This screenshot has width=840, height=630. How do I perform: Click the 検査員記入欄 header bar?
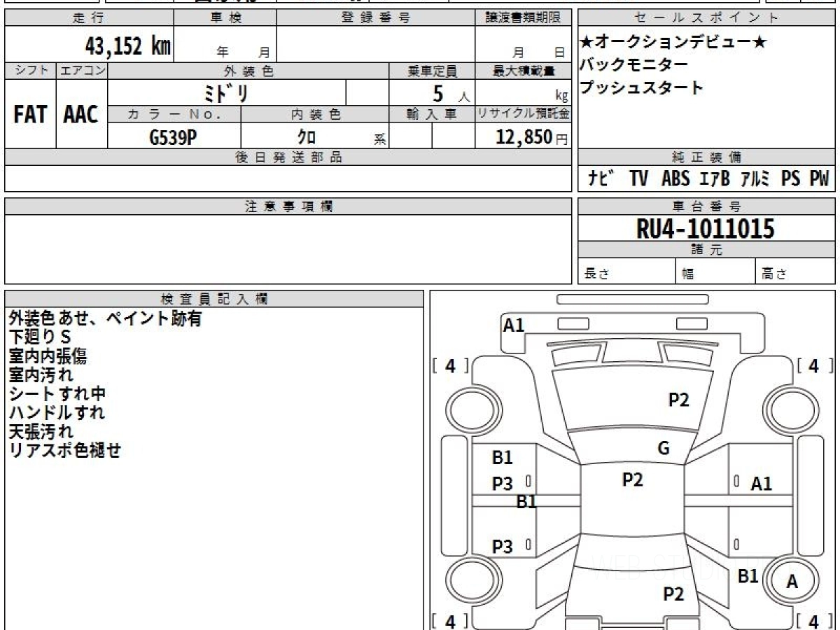pos(214,299)
